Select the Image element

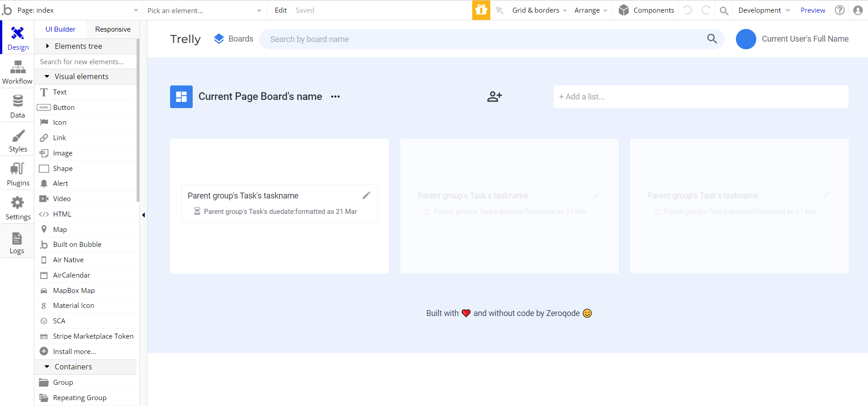coord(85,153)
